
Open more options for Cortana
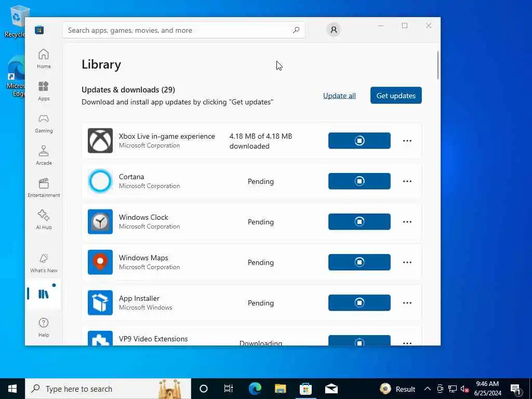point(407,181)
